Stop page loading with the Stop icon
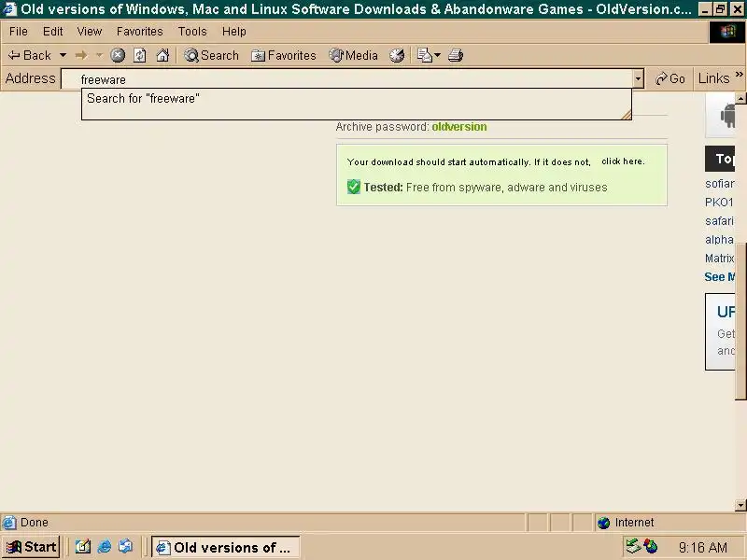Viewport: 747px width, 560px height. (x=118, y=55)
